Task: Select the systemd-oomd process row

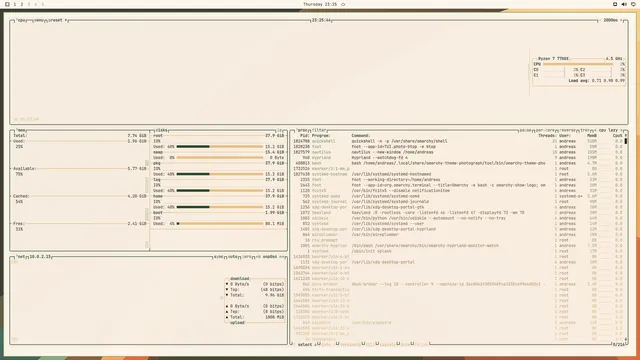Action: point(458,196)
